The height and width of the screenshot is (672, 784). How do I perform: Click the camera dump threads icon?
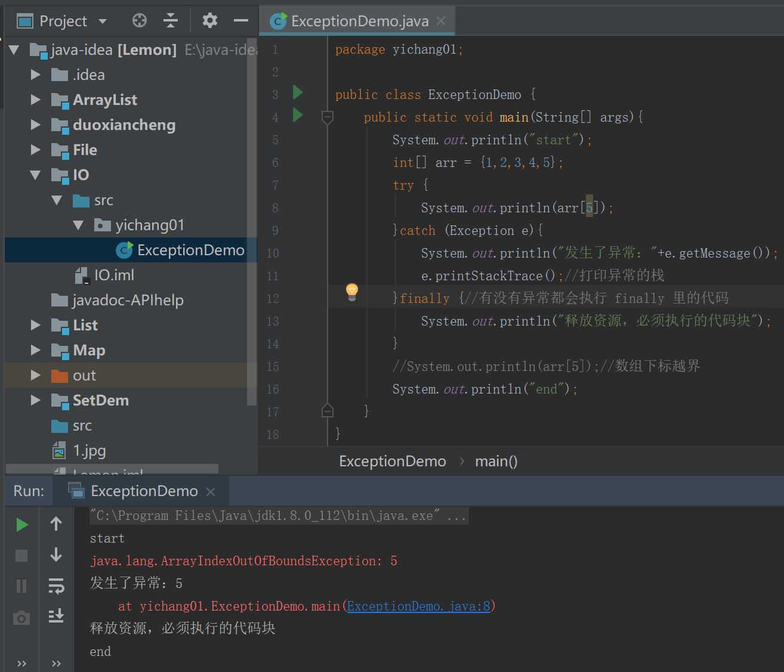(x=21, y=617)
